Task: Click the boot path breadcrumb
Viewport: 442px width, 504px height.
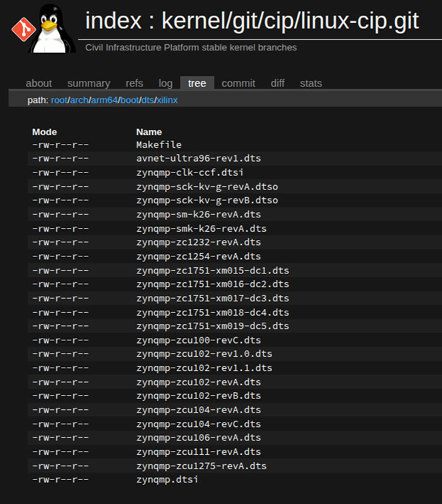Action: [x=129, y=100]
